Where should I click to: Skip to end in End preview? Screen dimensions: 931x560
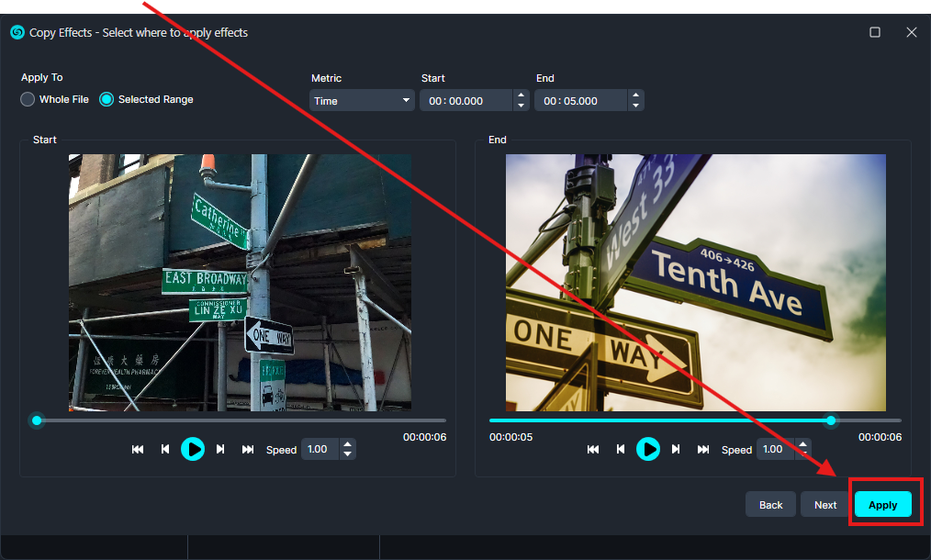703,449
